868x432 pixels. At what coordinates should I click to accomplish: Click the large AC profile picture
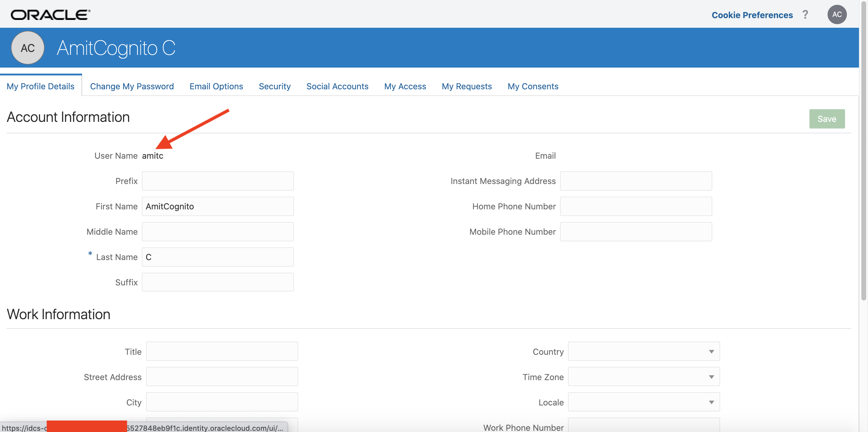click(x=28, y=48)
